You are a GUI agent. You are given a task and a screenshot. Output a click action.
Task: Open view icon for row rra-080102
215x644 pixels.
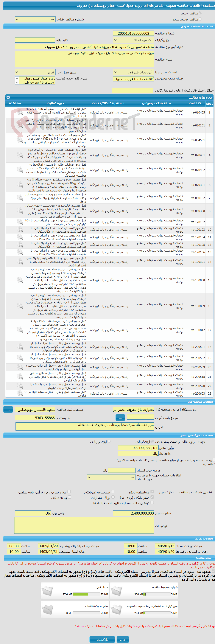tap(20, 198)
